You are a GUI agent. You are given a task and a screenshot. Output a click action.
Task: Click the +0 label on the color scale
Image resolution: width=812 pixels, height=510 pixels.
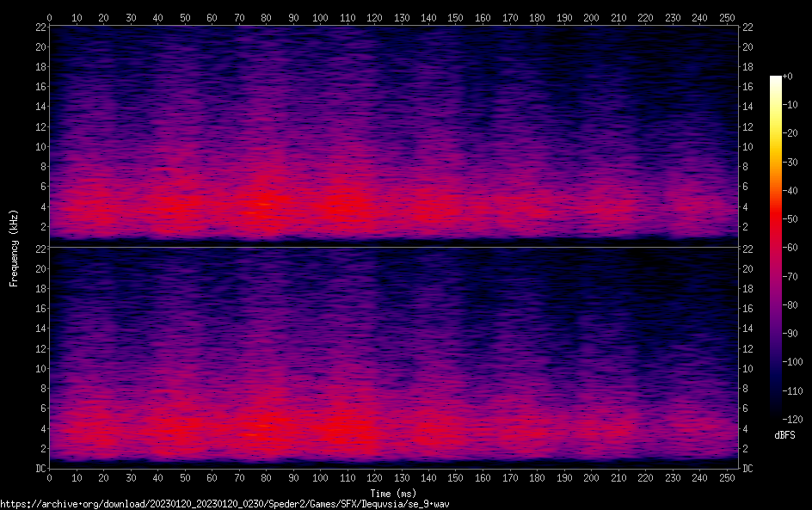coord(788,77)
